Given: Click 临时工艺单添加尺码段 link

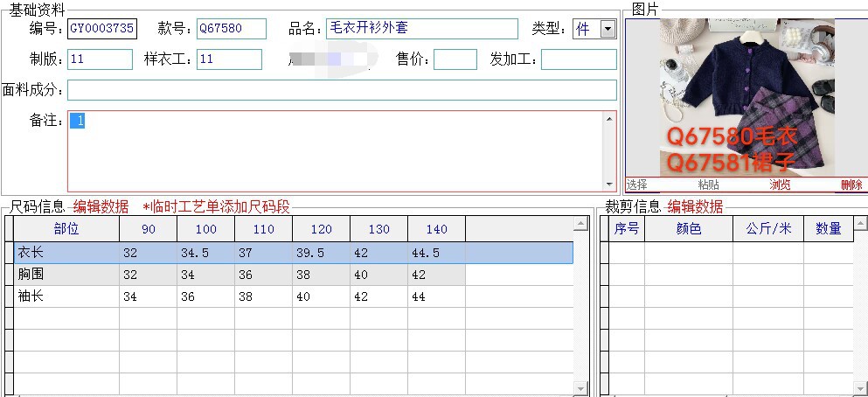Looking at the screenshot, I should 217,207.
